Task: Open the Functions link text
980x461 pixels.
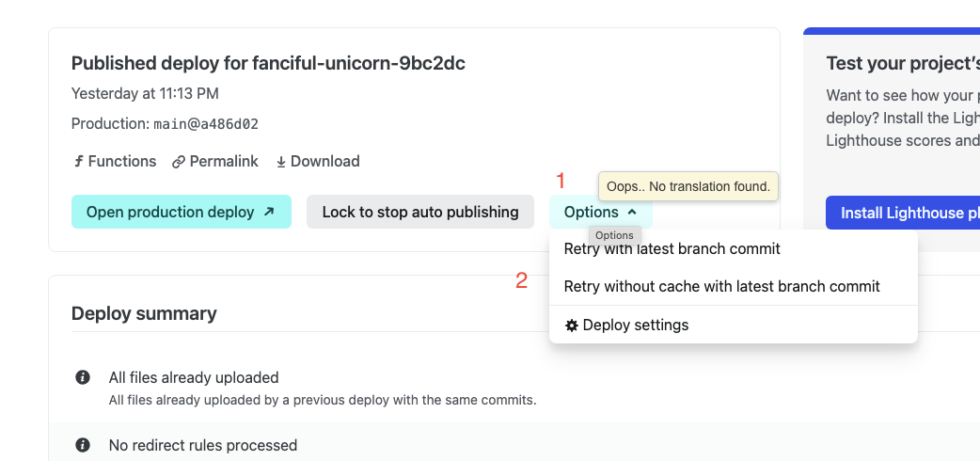Action: 122,162
